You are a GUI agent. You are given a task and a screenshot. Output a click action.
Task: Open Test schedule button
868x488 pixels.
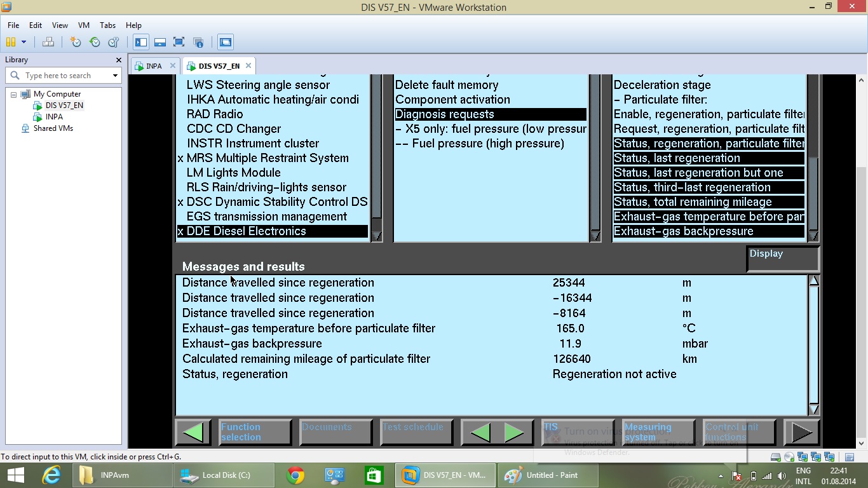coord(416,432)
